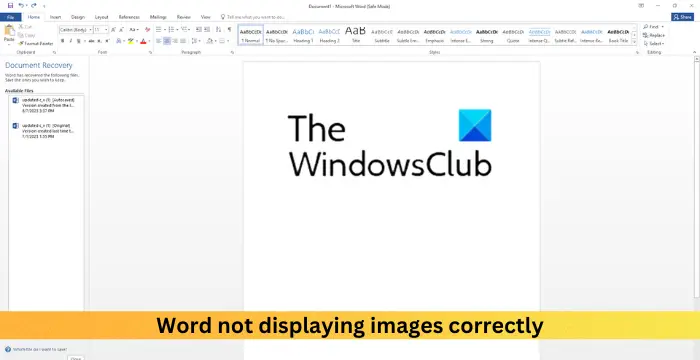Toggle Bold formatting

62,41
